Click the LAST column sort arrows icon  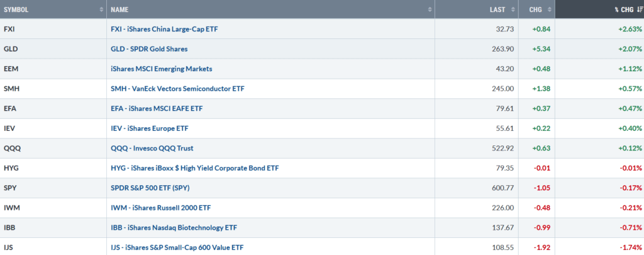(x=513, y=9)
